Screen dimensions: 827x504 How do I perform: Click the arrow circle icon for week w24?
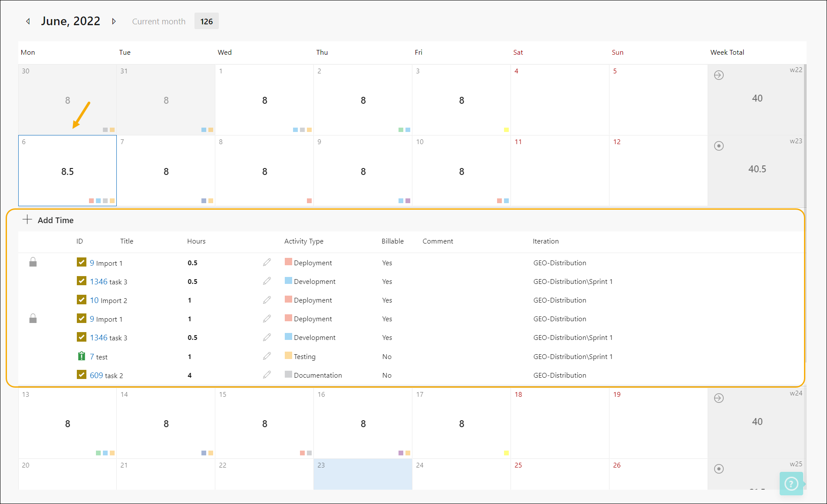coord(719,398)
